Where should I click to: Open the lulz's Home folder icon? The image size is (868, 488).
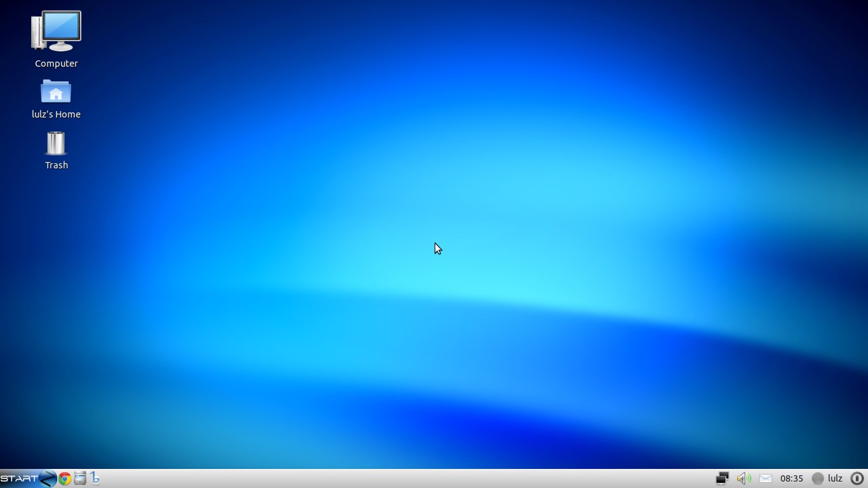pyautogui.click(x=56, y=92)
